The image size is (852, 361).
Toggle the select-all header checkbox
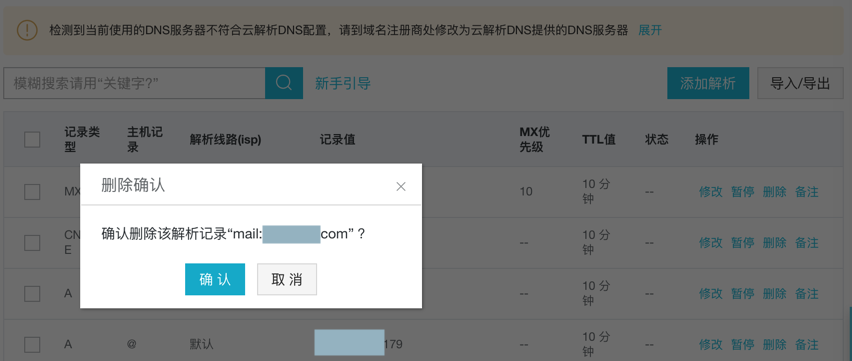pos(32,140)
